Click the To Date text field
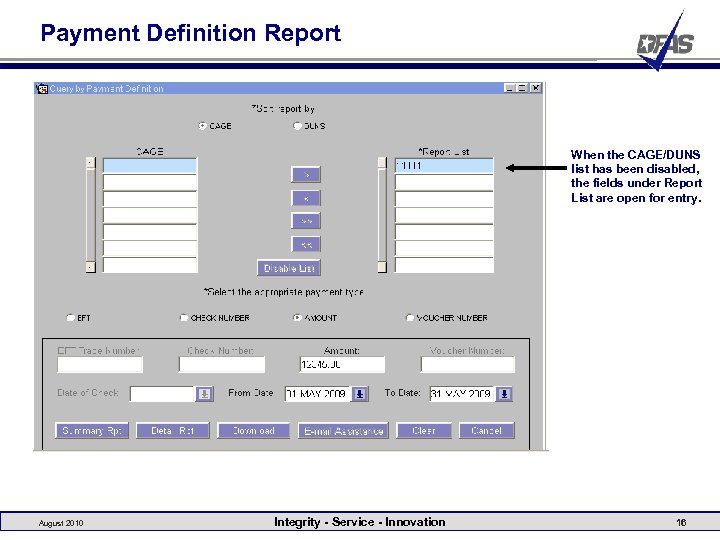 click(x=462, y=394)
